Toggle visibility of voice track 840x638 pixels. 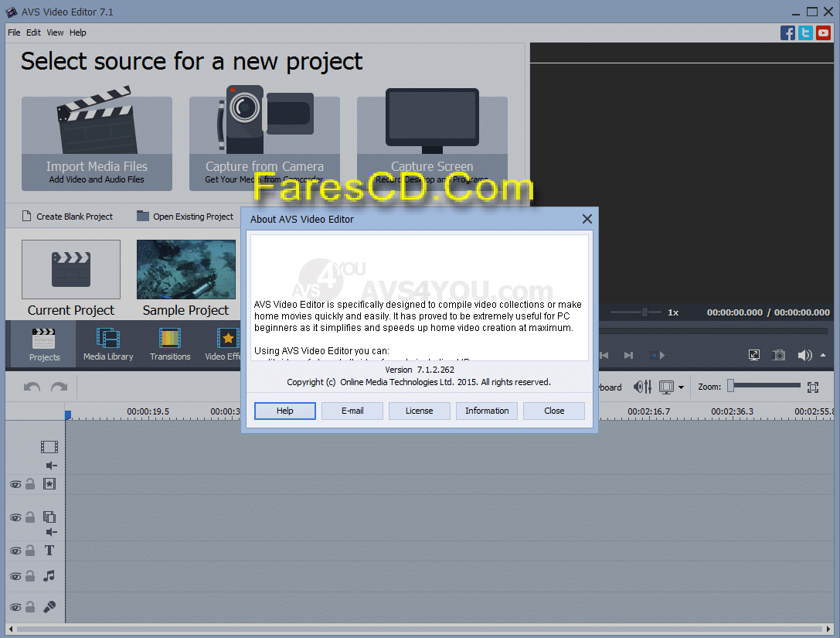point(15,607)
